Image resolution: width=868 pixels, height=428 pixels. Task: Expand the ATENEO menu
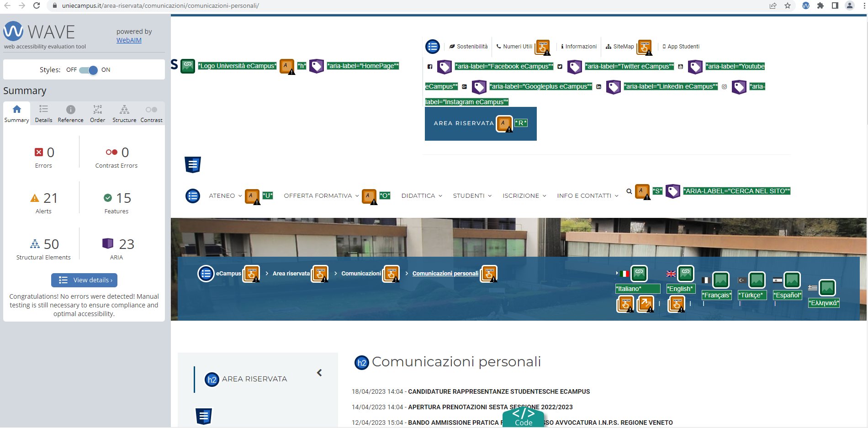point(225,196)
